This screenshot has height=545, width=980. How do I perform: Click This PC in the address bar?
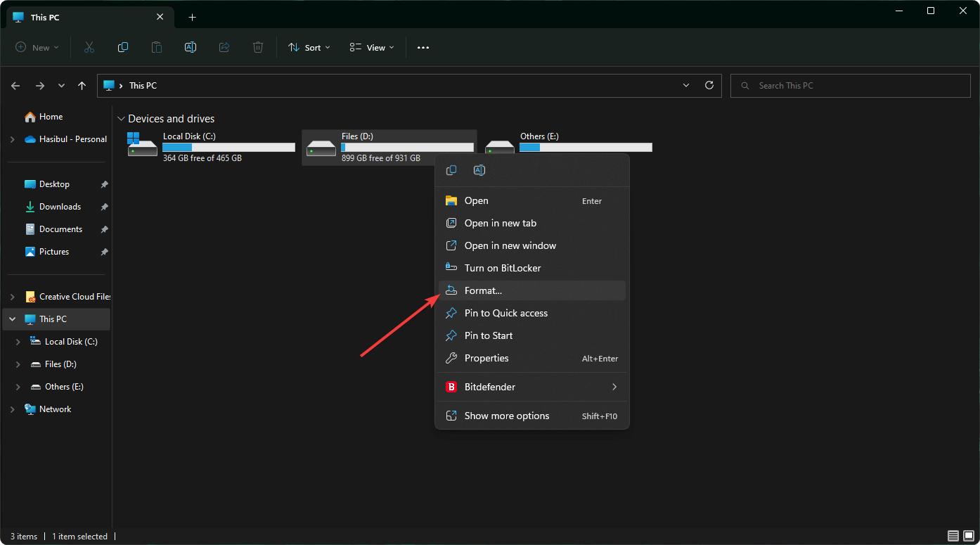click(143, 85)
